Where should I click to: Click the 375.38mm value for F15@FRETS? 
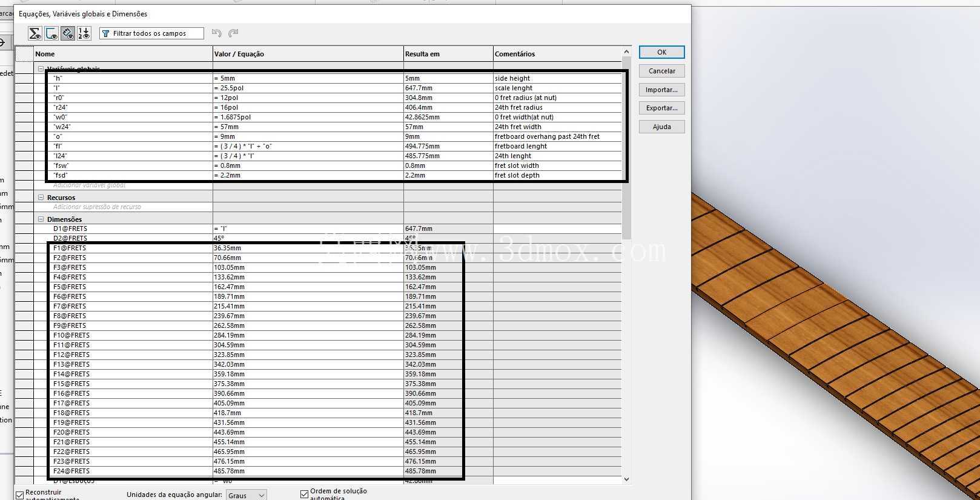[x=308, y=384]
